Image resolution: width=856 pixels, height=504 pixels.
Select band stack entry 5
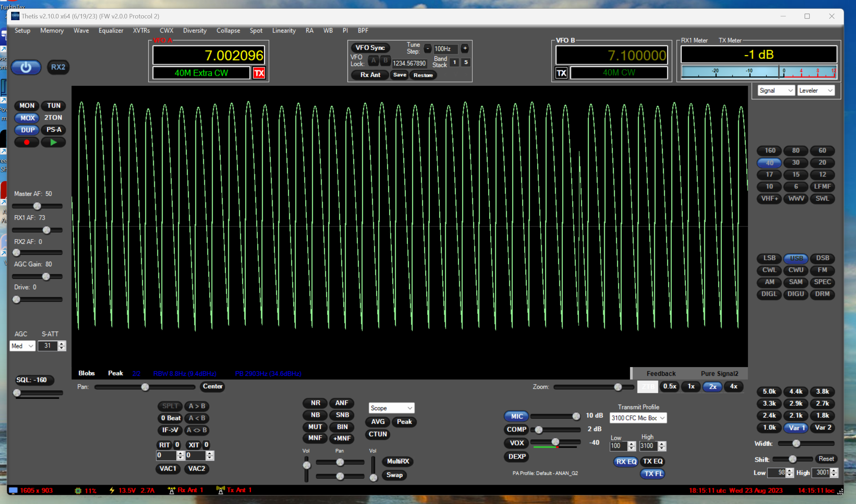(466, 62)
